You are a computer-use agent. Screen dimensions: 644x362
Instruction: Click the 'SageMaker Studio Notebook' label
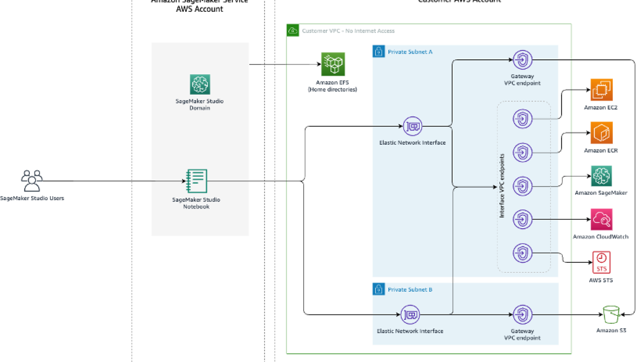(196, 203)
